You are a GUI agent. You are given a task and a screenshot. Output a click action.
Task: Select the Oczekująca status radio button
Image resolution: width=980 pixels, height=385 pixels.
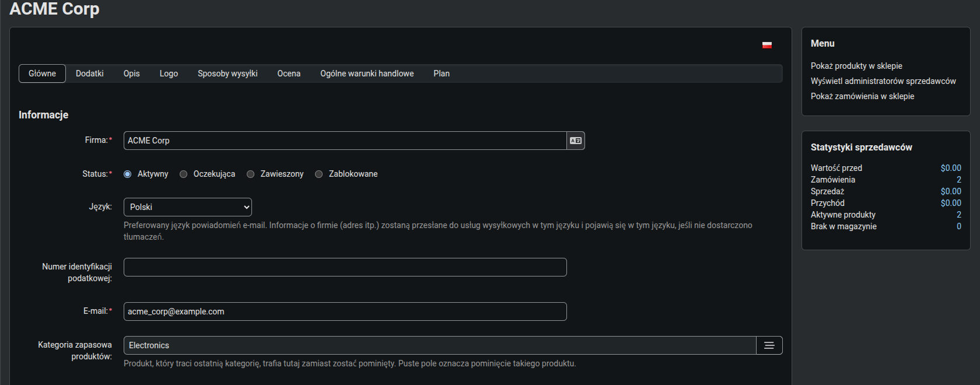coord(183,174)
